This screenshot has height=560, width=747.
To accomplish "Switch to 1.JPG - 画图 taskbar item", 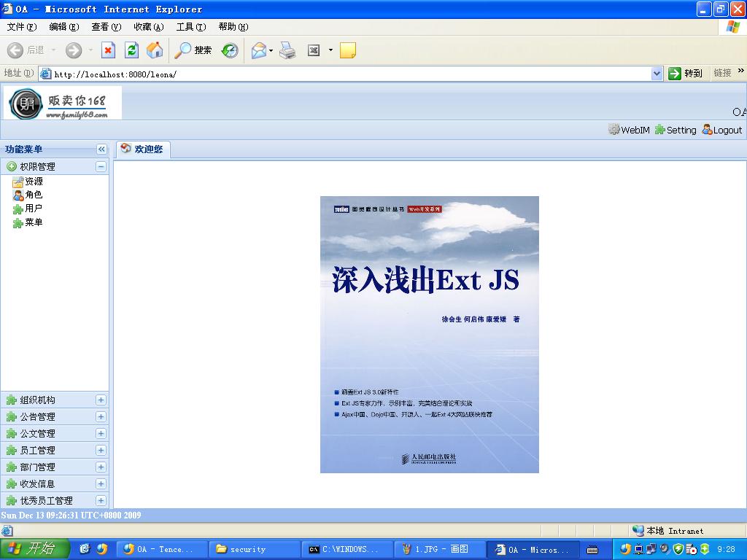I will pos(439,549).
